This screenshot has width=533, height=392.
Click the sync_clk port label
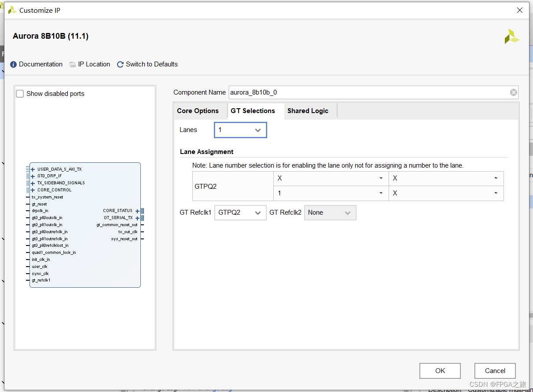pos(40,274)
